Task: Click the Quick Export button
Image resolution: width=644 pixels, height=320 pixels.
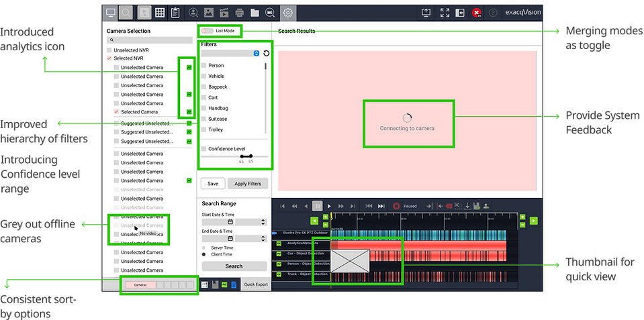Action: pyautogui.click(x=256, y=284)
